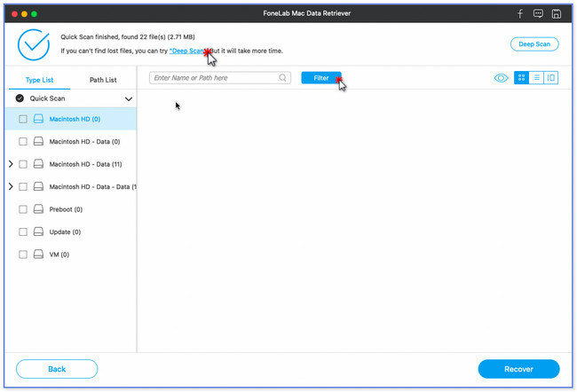Check the Macintosh HD (0) checkbox
This screenshot has width=577, height=392.
pyautogui.click(x=23, y=119)
